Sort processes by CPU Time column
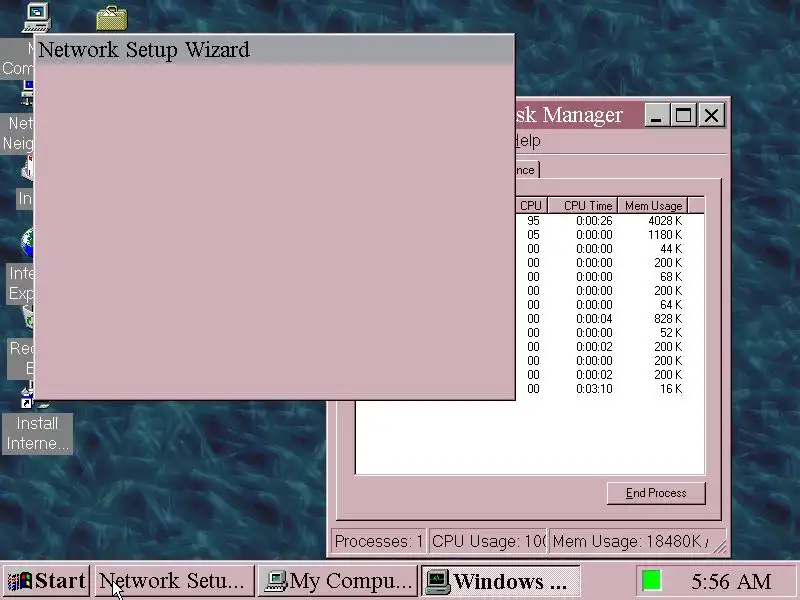 (583, 206)
